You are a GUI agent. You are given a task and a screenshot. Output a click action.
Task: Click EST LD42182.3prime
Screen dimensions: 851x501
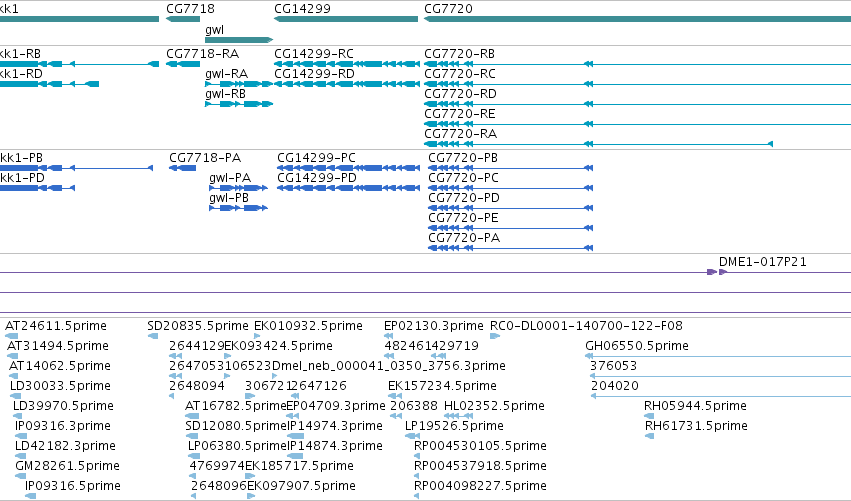point(65,447)
